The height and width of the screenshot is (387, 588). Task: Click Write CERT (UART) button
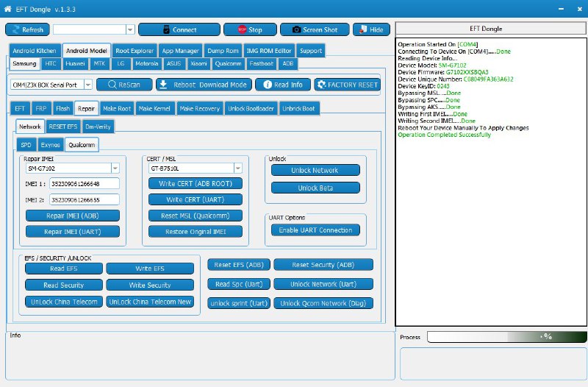(x=196, y=199)
